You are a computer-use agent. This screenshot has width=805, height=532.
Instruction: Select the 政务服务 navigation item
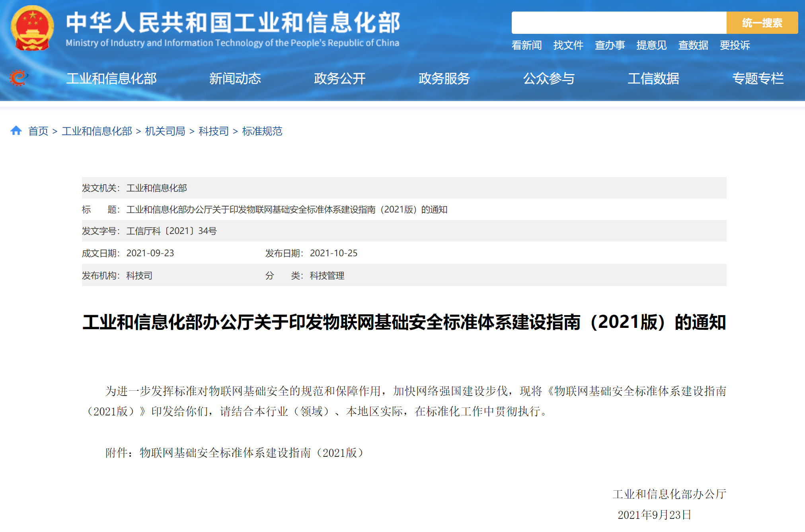point(444,78)
